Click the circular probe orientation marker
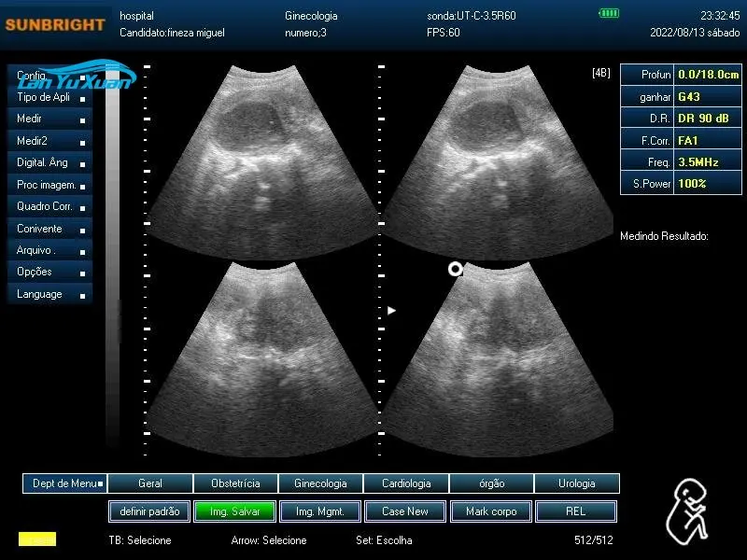The width and height of the screenshot is (747, 560). point(456,269)
